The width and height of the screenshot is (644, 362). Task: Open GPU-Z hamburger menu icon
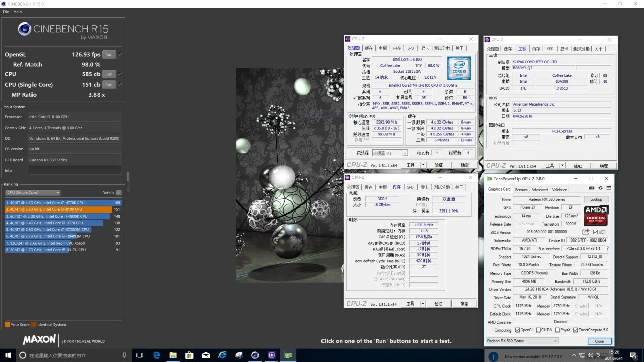click(x=609, y=188)
